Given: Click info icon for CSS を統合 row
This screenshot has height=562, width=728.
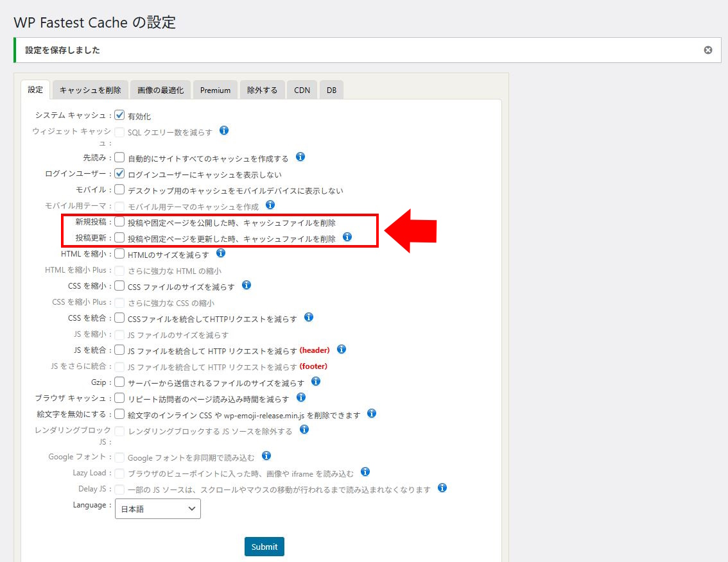Looking at the screenshot, I should click(x=309, y=317).
